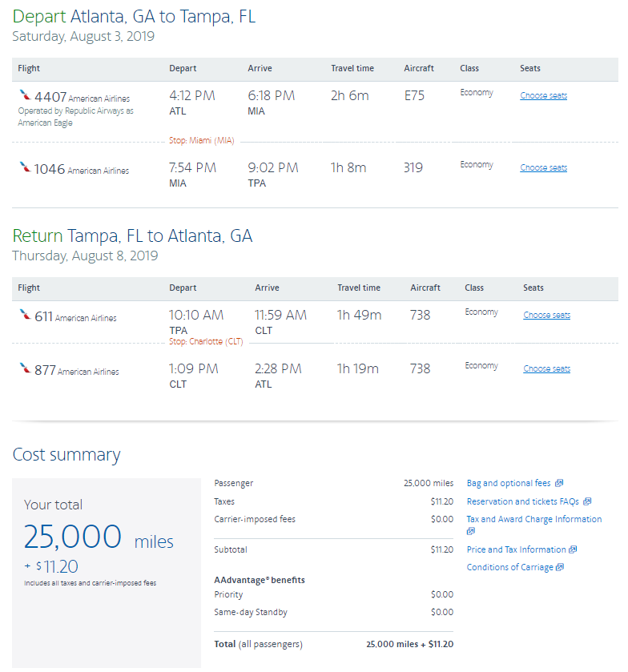Screen dimensions: 628x672
Task: Open Choose seats for flight 1046
Action: [543, 168]
